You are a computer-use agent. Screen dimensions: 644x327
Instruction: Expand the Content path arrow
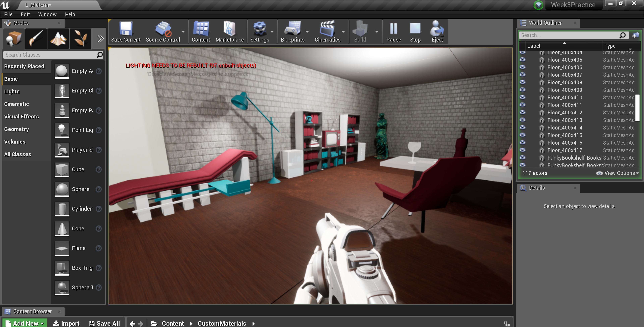(191, 323)
